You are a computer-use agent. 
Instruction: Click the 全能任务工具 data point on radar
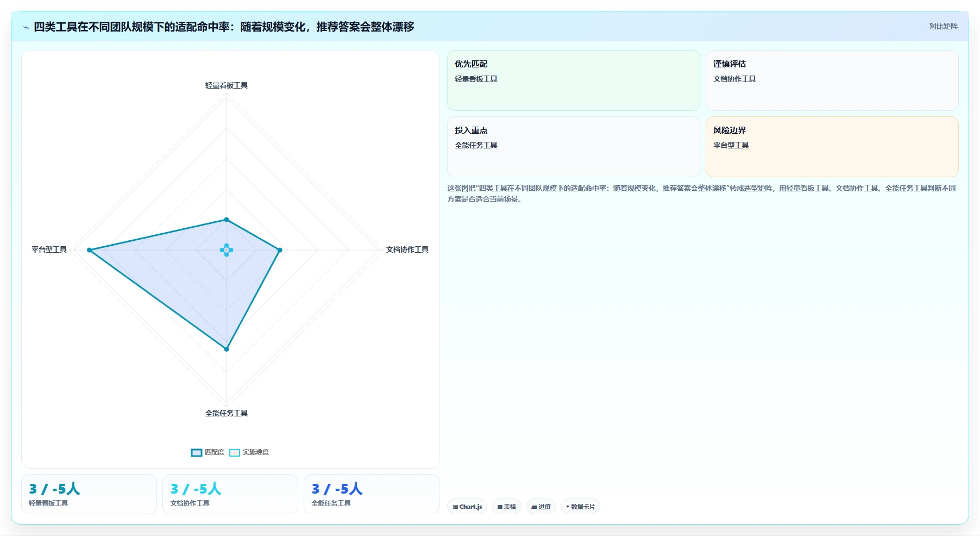[227, 349]
